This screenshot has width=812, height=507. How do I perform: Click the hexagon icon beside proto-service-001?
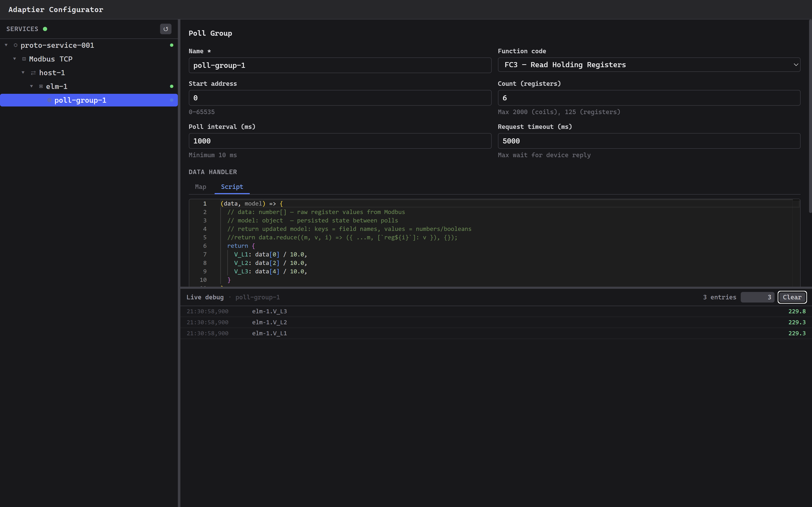tap(15, 45)
